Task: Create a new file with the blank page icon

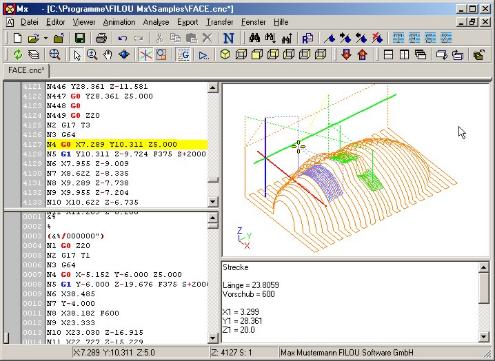Action: pyautogui.click(x=17, y=38)
